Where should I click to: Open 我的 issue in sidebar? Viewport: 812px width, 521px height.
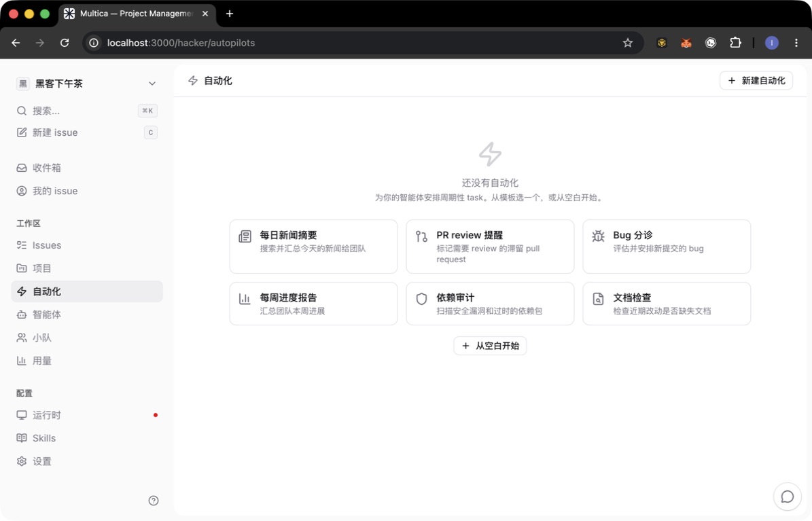click(x=87, y=191)
